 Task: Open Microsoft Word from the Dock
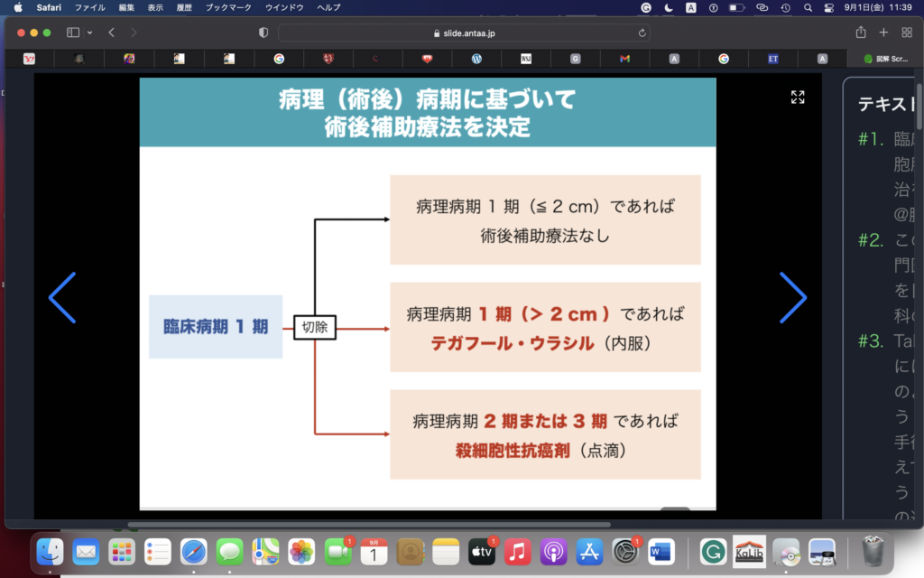click(661, 552)
